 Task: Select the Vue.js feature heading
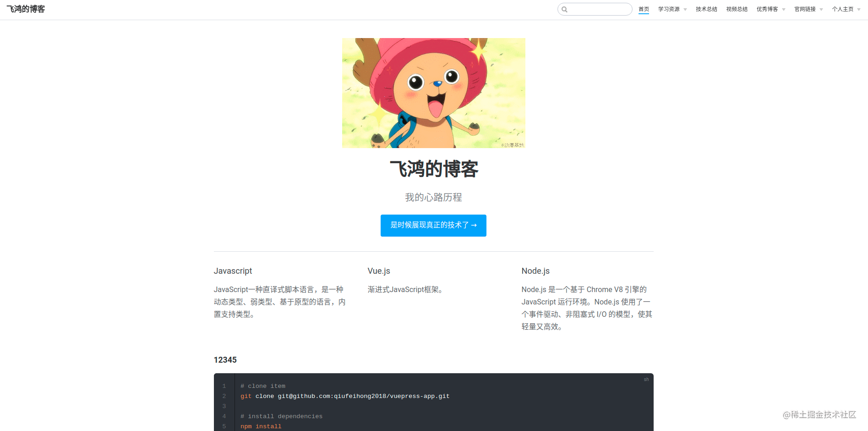coord(379,271)
